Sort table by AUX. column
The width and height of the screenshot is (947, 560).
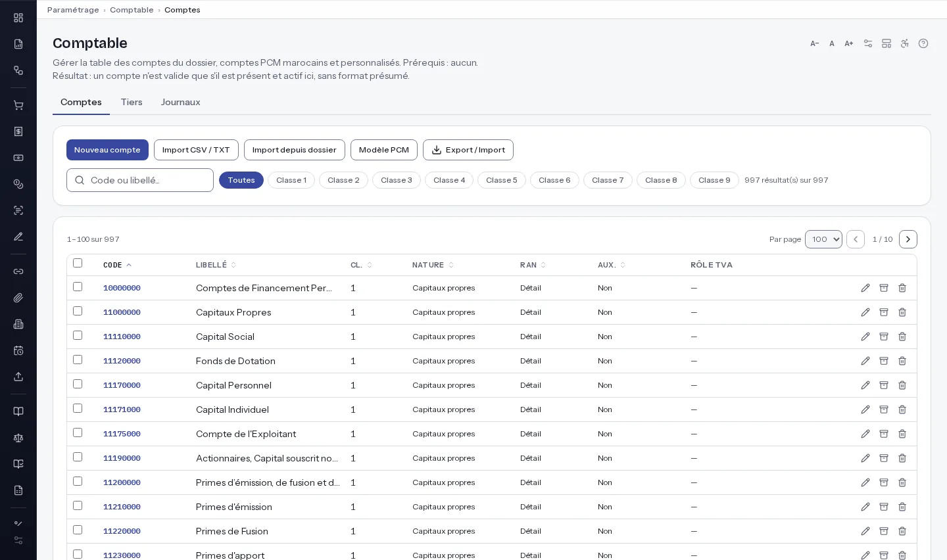click(612, 265)
